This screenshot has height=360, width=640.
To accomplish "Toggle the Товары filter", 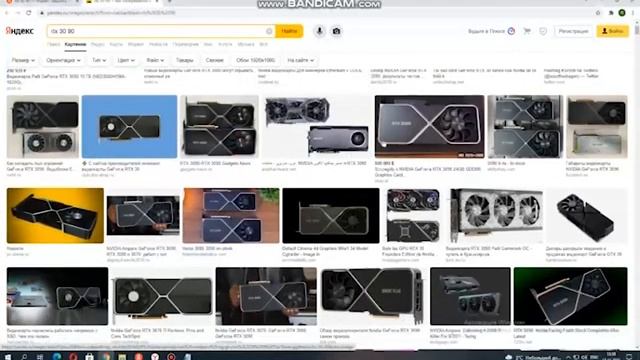I will point(184,60).
